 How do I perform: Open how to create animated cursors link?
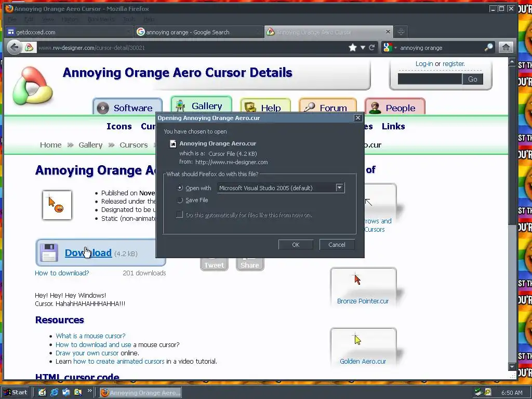(119, 362)
